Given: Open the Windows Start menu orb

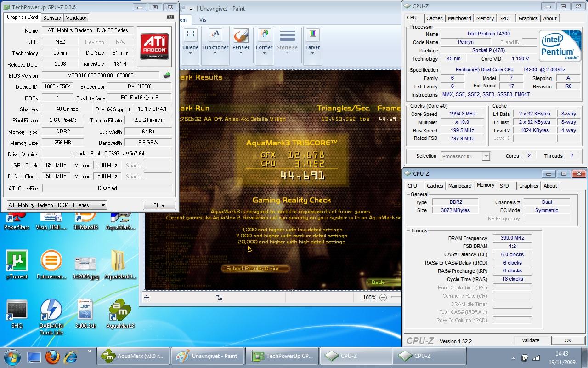Looking at the screenshot, I should 12,356.
